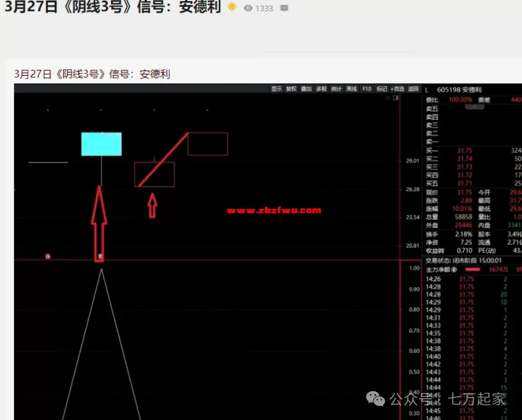Click the 复权 adjustment button

click(x=291, y=89)
